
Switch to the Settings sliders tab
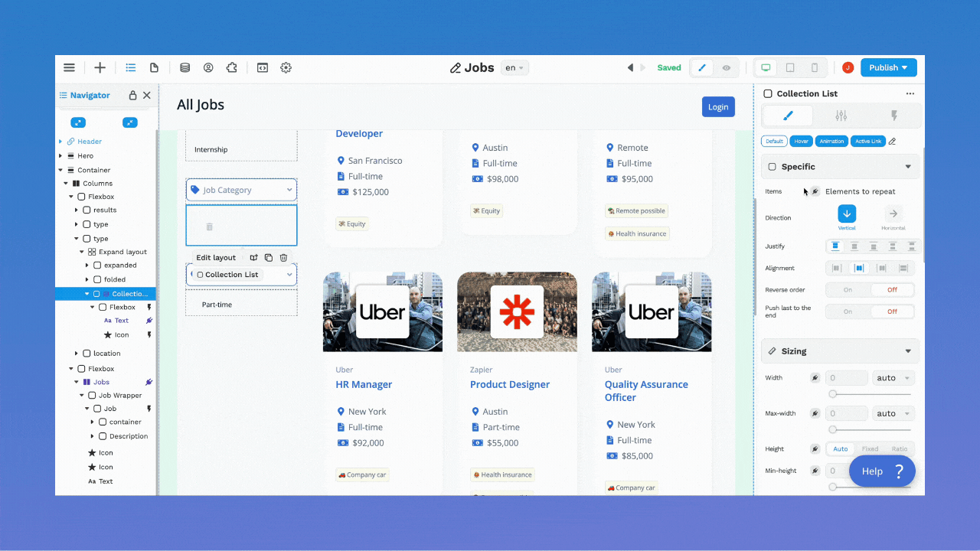coord(841,116)
